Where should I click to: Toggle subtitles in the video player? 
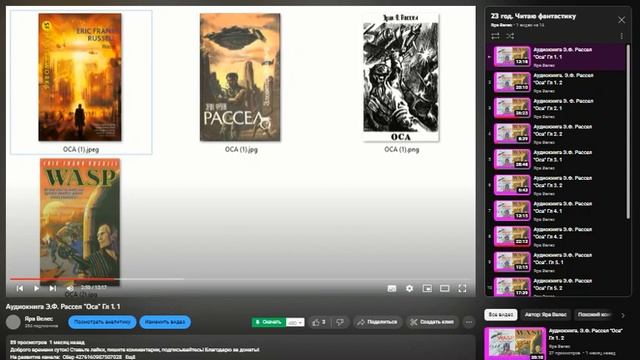(x=392, y=289)
